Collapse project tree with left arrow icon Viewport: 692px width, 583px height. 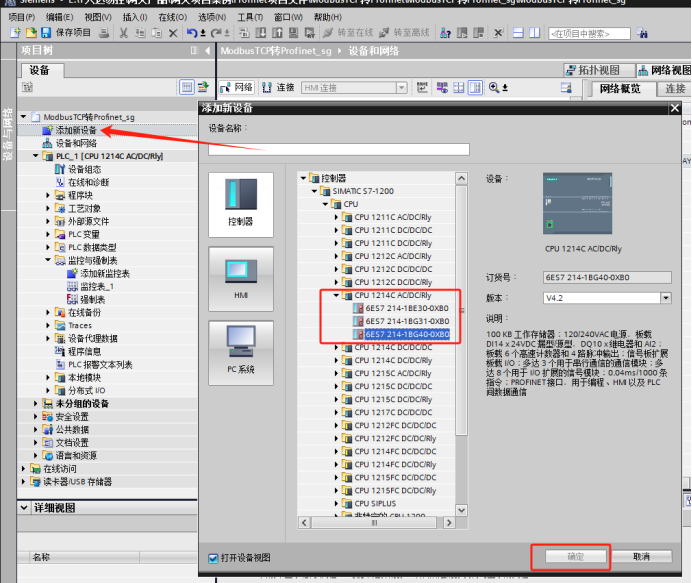(207, 51)
